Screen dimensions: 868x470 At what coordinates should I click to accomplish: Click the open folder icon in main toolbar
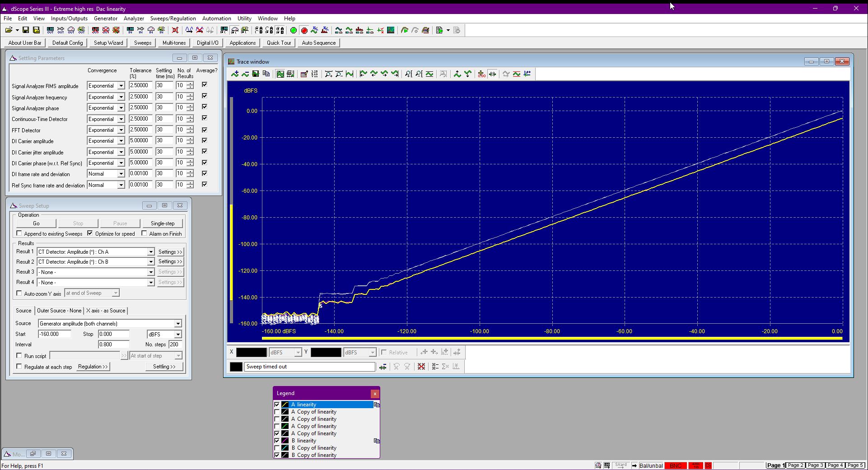tap(9, 30)
